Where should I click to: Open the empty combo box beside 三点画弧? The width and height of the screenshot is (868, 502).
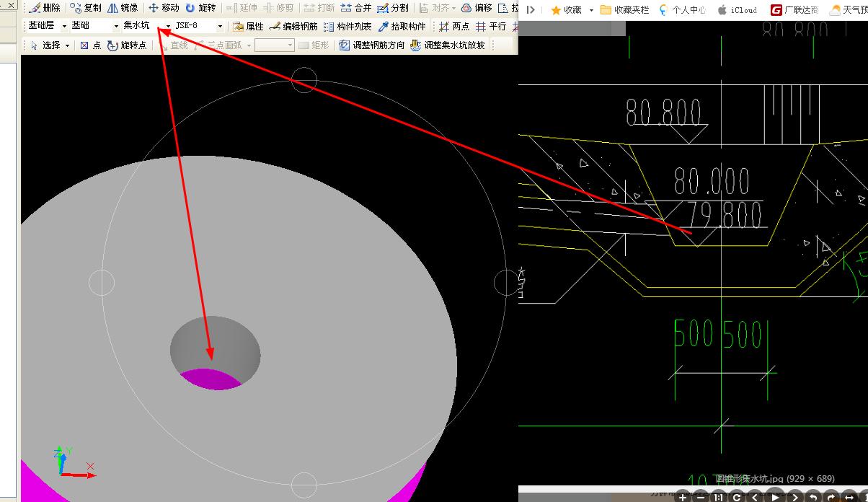pos(274,45)
